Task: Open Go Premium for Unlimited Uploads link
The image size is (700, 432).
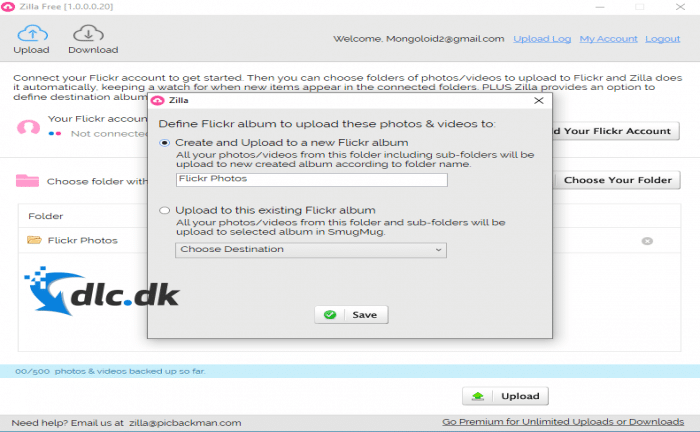Action: click(x=563, y=422)
